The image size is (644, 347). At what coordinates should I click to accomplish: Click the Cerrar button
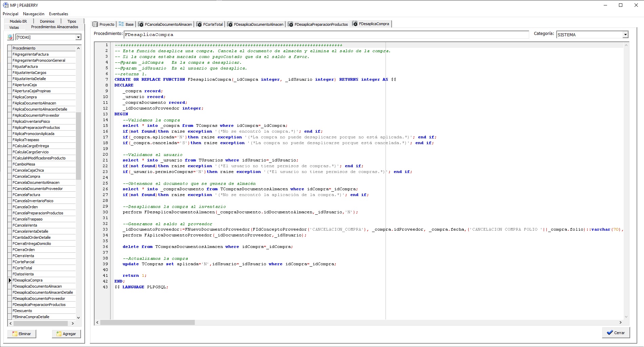[616, 333]
